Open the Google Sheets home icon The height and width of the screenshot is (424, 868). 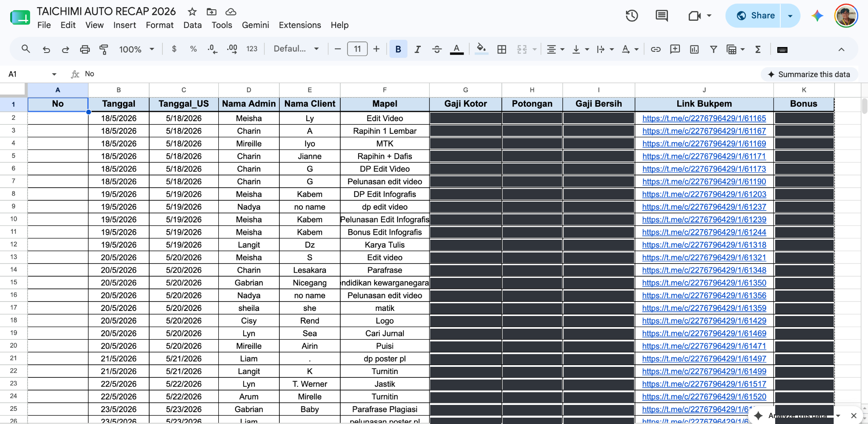[x=20, y=18]
